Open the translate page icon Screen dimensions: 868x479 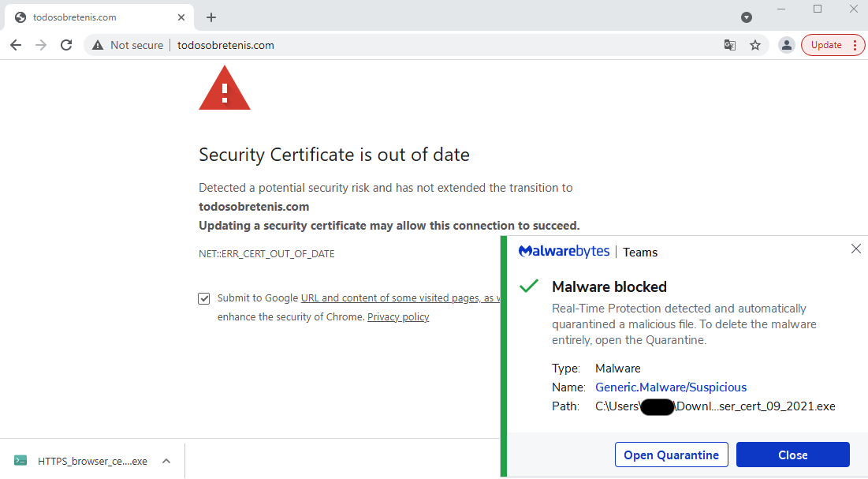(x=729, y=45)
